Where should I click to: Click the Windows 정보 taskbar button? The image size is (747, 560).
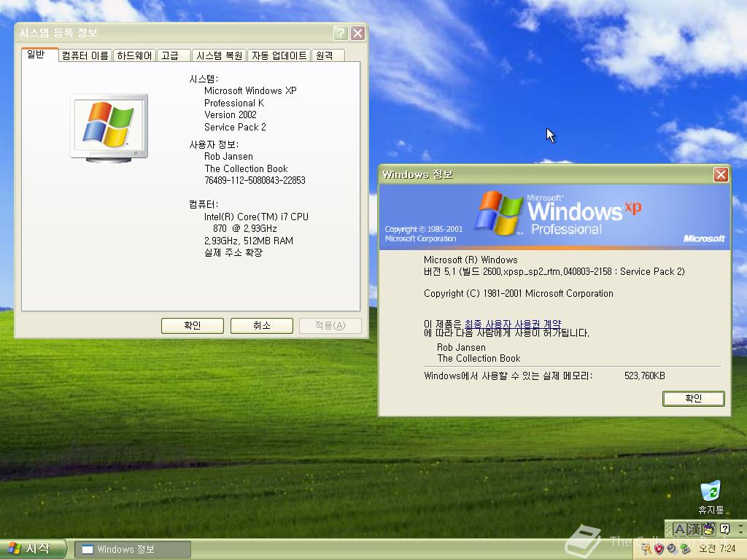tap(133, 550)
